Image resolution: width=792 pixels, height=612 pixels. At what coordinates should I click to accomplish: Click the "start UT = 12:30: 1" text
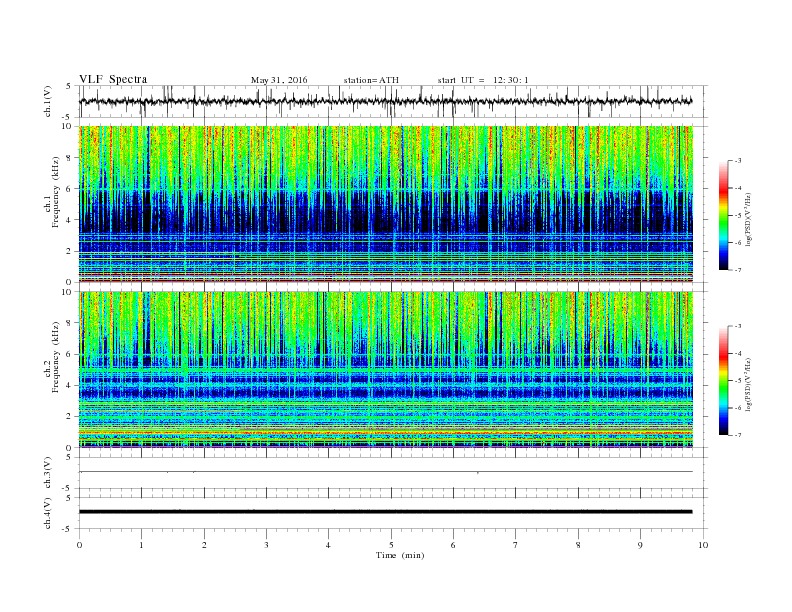483,80
